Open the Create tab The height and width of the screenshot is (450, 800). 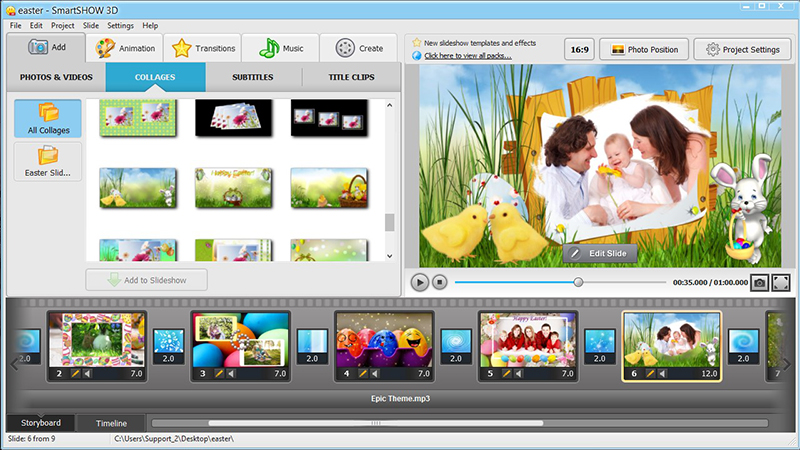(359, 48)
